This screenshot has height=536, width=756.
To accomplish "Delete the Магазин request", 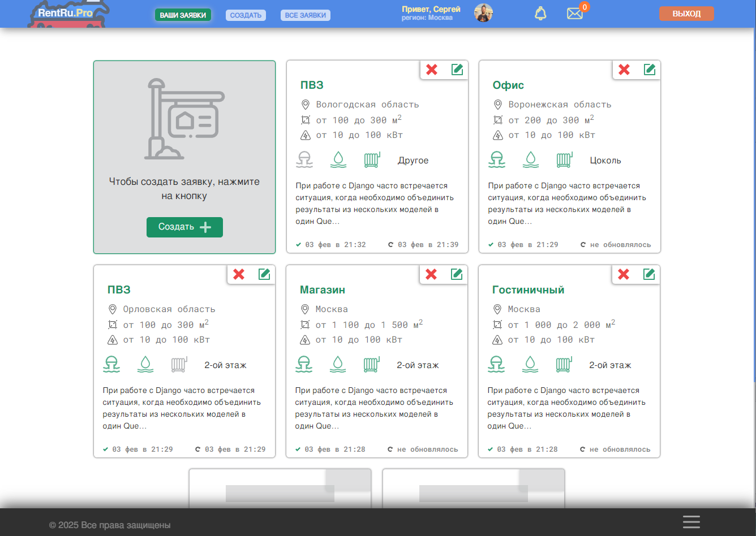I will (x=431, y=274).
